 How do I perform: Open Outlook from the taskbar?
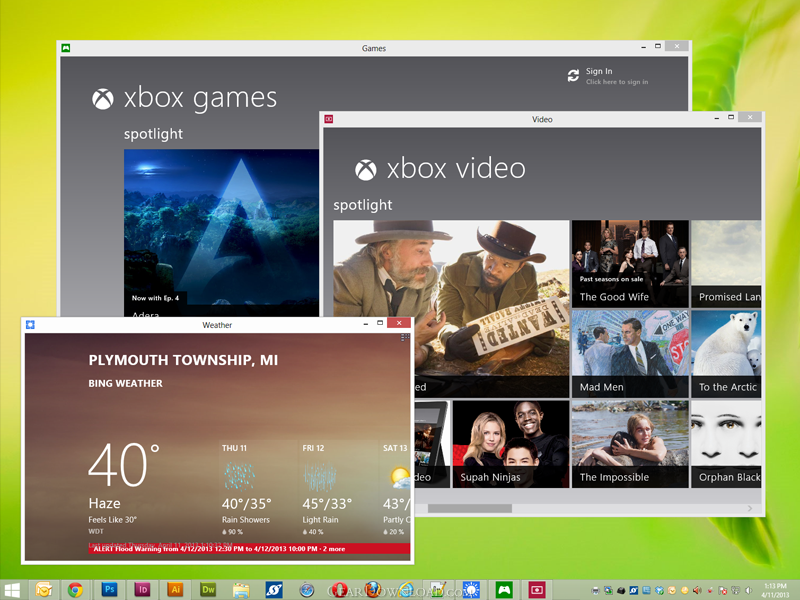pos(44,590)
